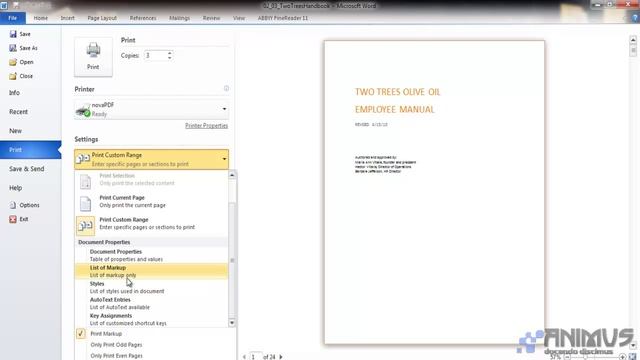Click the zoom in plus icon
The height and width of the screenshot is (360, 640).
point(622,357)
